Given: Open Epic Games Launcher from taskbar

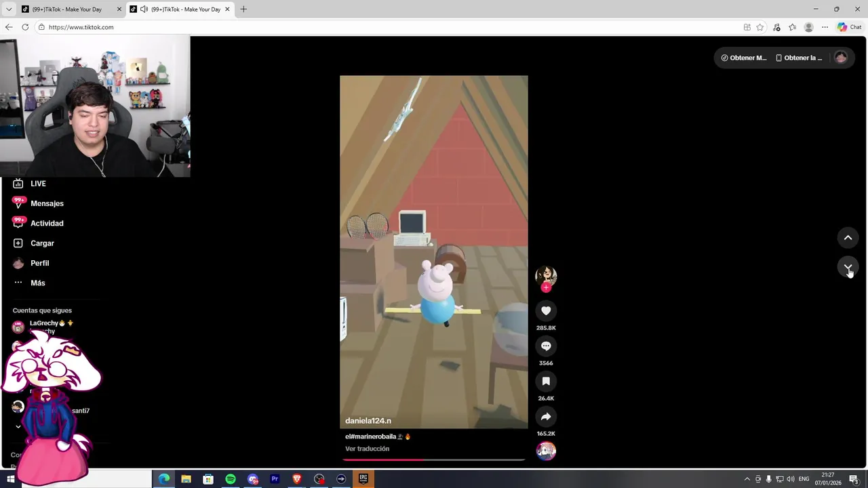Looking at the screenshot, I should (x=363, y=479).
